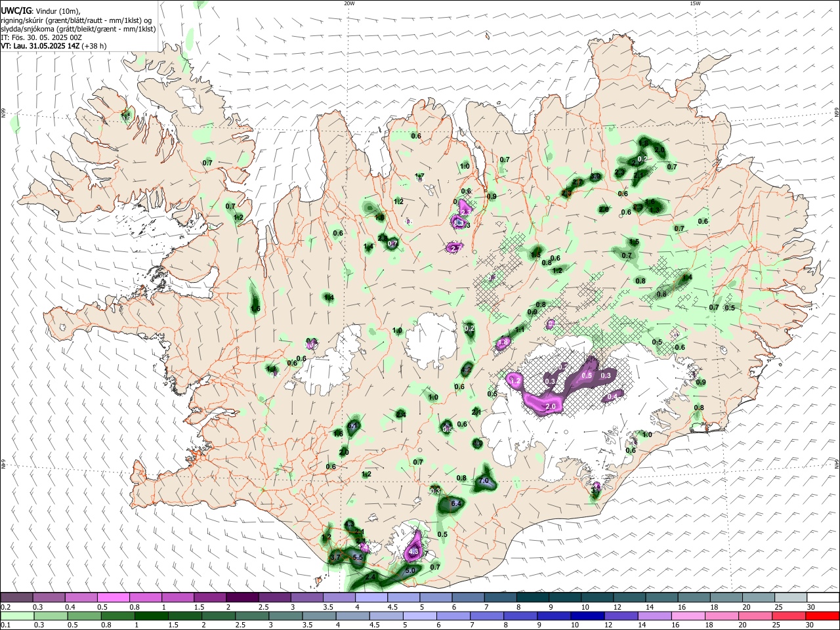Click the '0.4' label under the snow legend

click(x=70, y=607)
